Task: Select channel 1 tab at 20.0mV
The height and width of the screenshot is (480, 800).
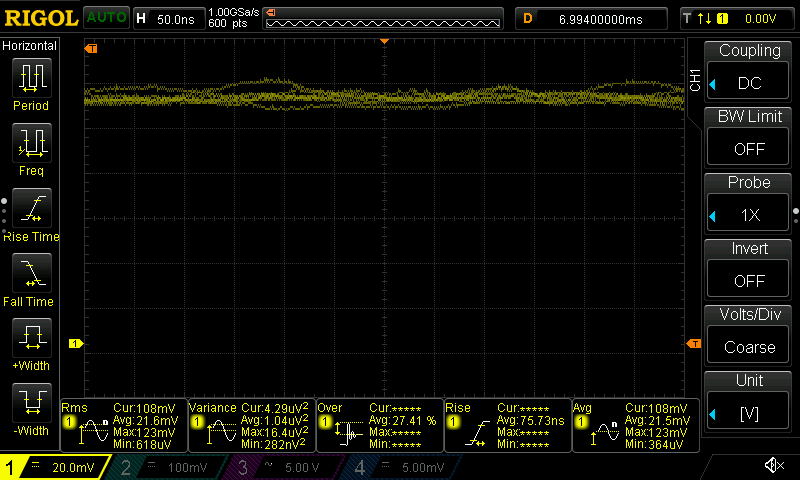Action: [x=54, y=467]
